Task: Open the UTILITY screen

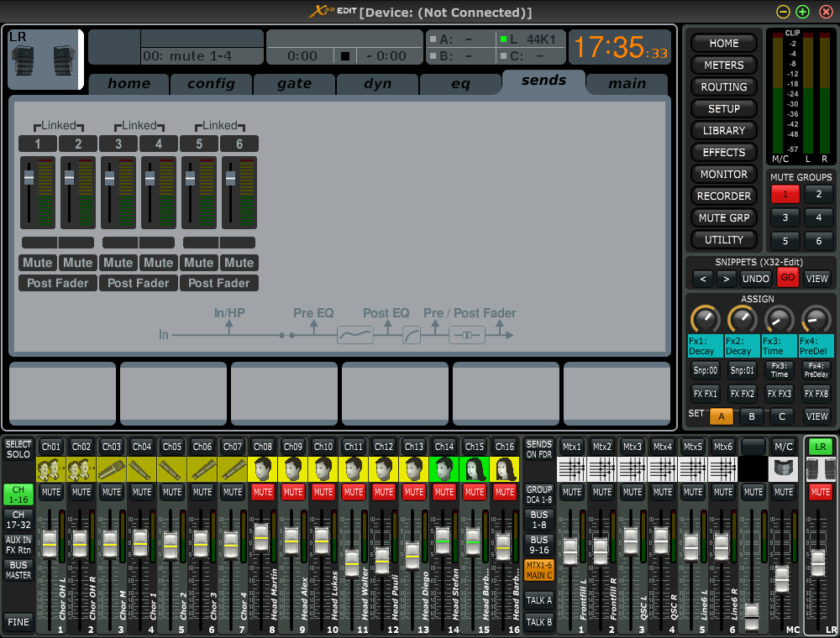Action: pos(724,240)
